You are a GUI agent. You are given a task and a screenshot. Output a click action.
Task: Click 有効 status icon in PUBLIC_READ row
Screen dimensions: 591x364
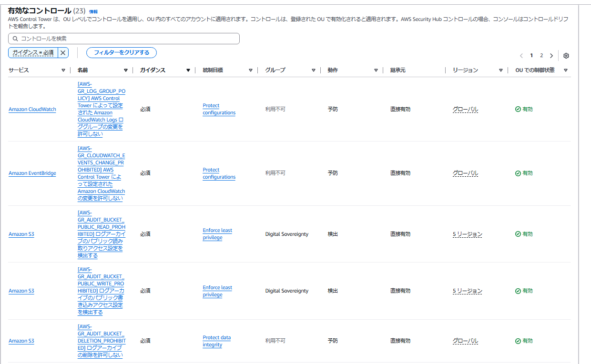coord(518,234)
